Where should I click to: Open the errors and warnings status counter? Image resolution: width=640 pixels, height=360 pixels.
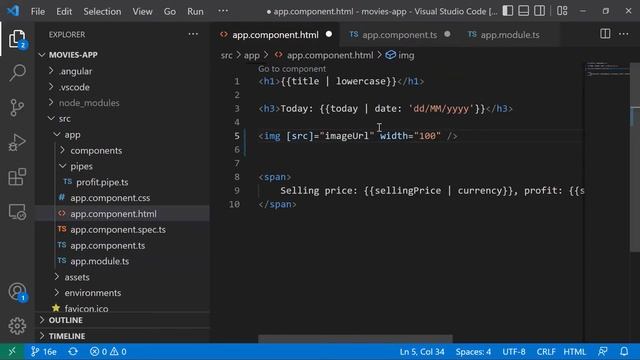[x=108, y=351]
